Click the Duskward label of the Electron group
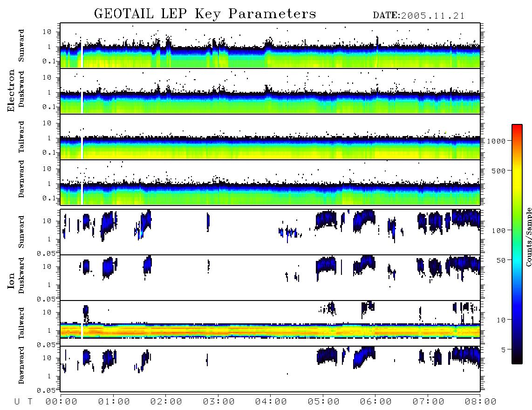 coord(21,89)
